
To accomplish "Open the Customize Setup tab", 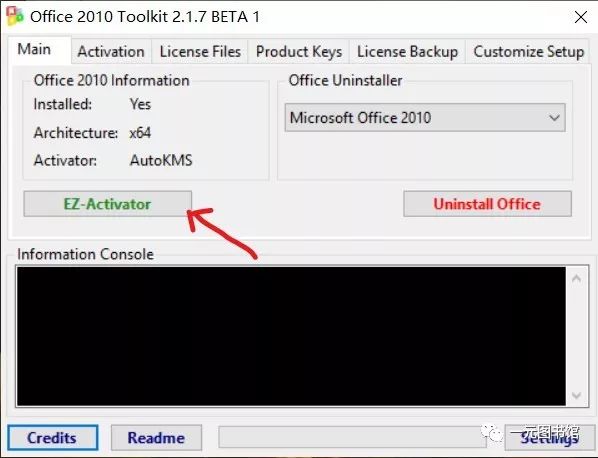I will [528, 51].
